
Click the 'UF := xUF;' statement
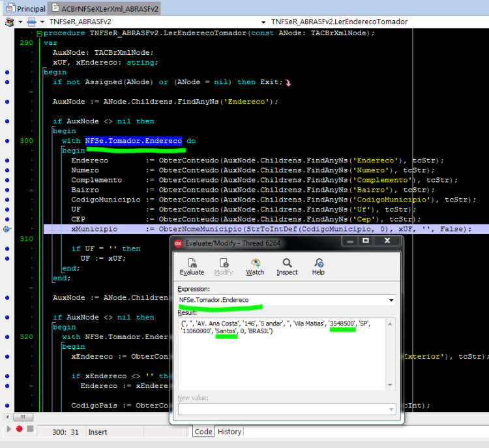(x=103, y=259)
